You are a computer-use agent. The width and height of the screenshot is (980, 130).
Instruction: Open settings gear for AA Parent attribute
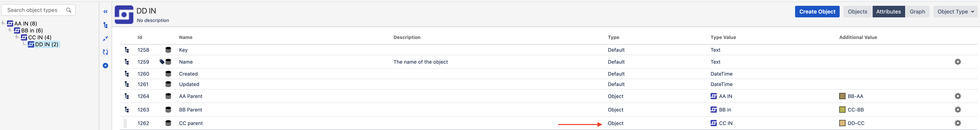[958, 96]
